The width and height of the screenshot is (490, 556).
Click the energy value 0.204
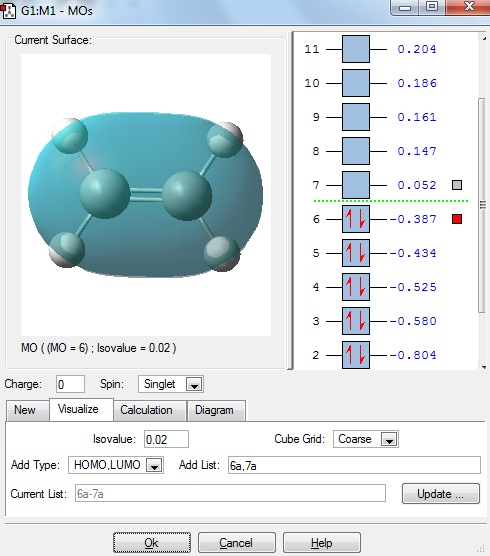click(417, 49)
